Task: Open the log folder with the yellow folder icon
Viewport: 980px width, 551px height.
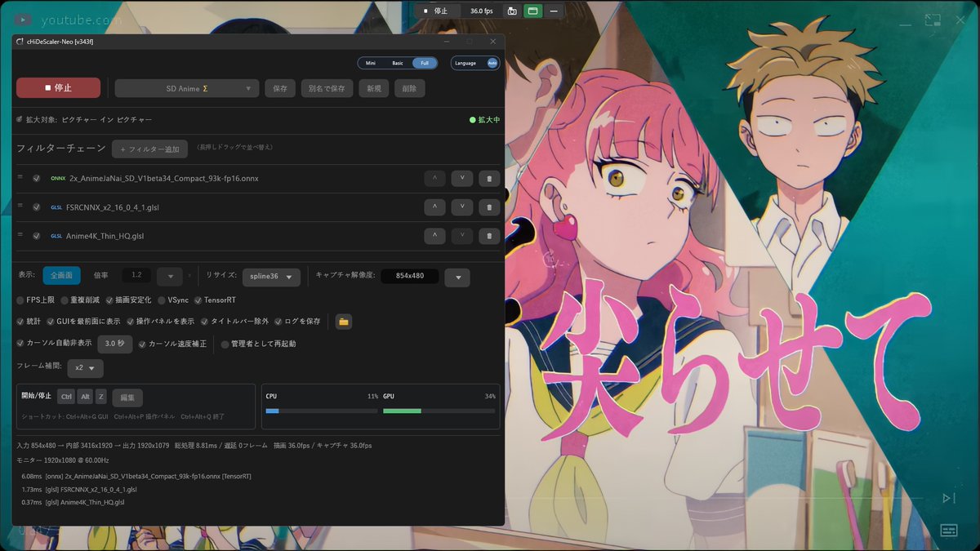Action: point(344,322)
